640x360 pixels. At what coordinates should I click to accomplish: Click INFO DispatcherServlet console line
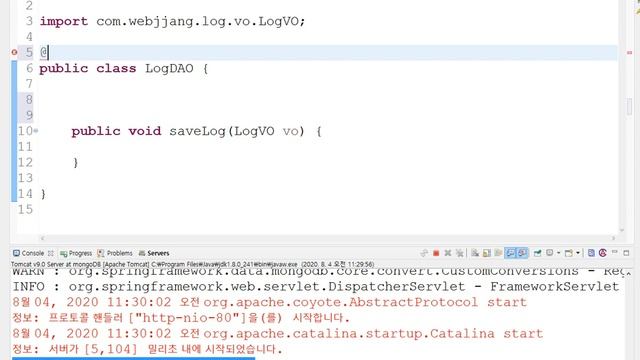tap(316, 287)
